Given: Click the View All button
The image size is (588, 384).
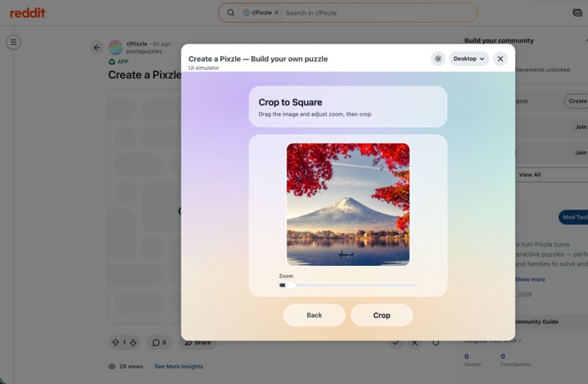Looking at the screenshot, I should click(530, 175).
